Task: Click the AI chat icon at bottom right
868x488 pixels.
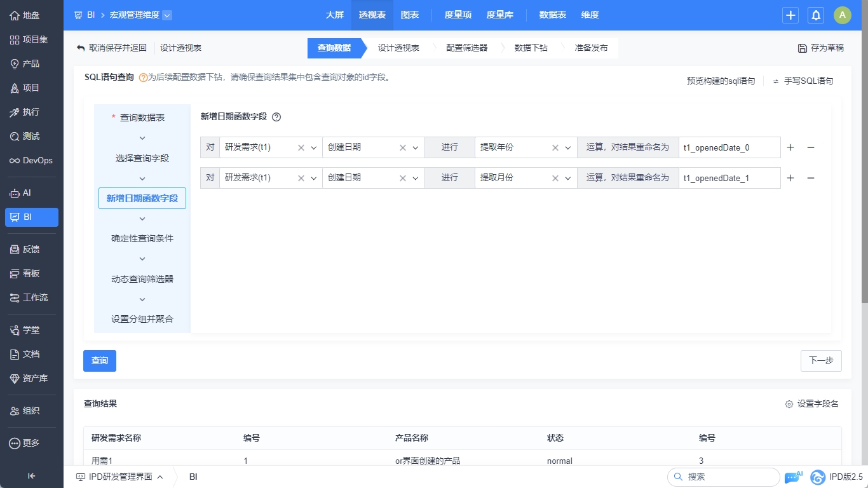Action: pos(793,477)
